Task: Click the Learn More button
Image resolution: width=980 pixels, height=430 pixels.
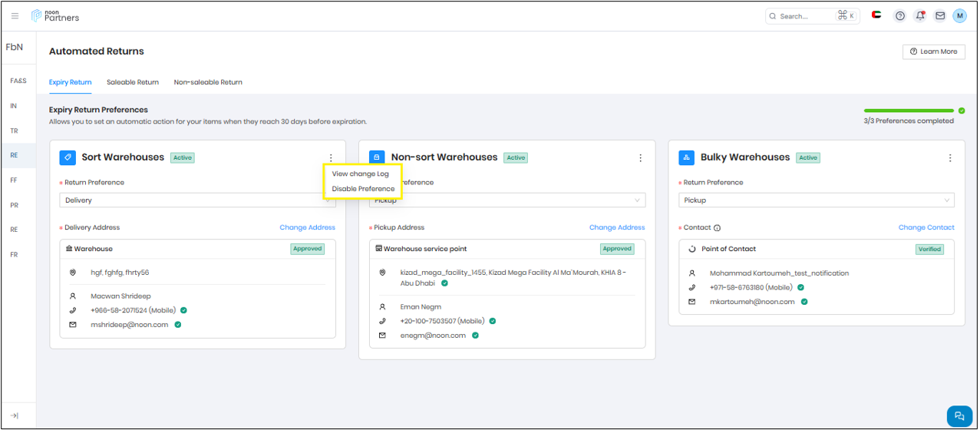Action: coord(933,51)
